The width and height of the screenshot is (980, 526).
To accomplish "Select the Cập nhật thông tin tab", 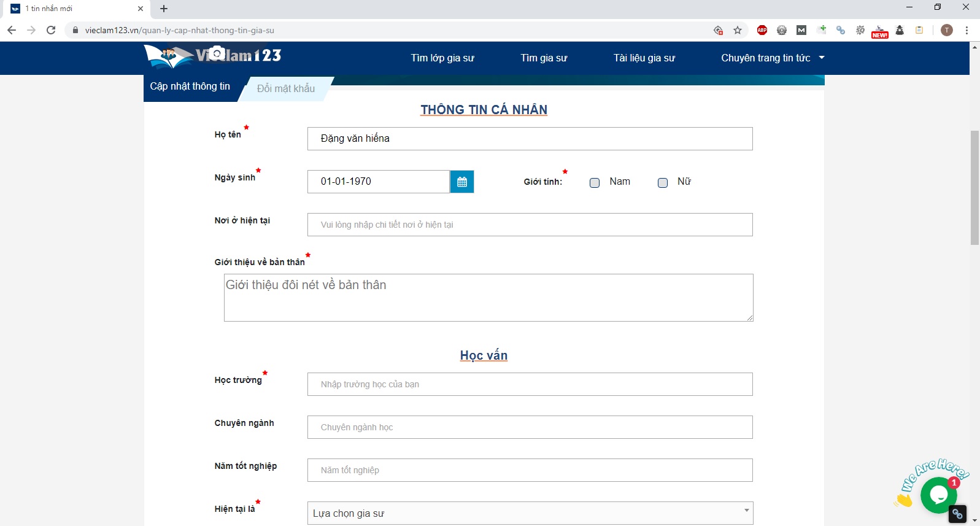I will pyautogui.click(x=190, y=87).
